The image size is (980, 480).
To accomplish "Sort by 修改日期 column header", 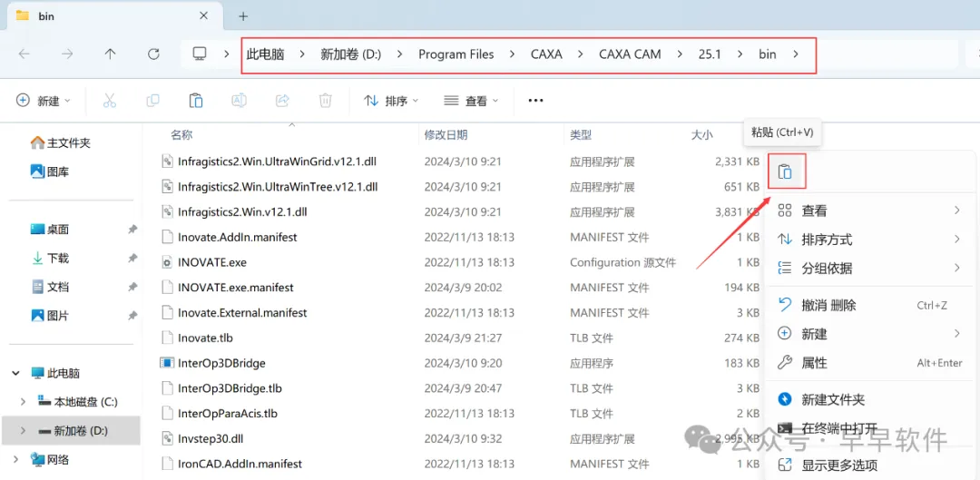I will 446,134.
